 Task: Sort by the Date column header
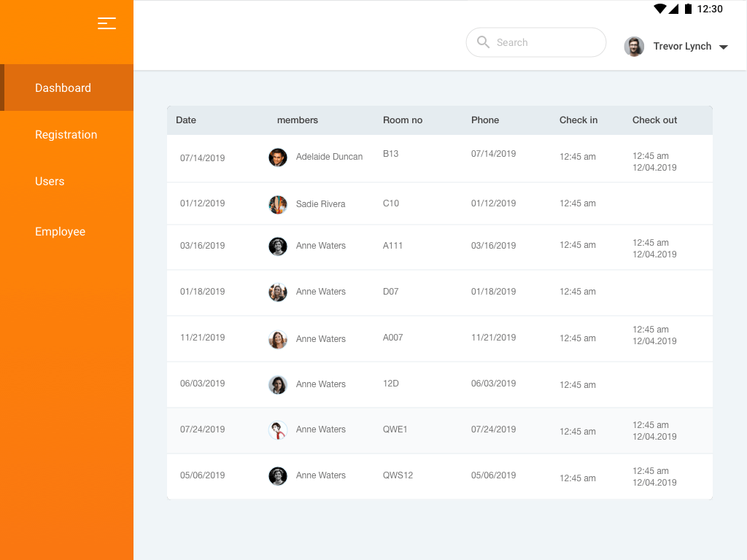[x=186, y=120]
